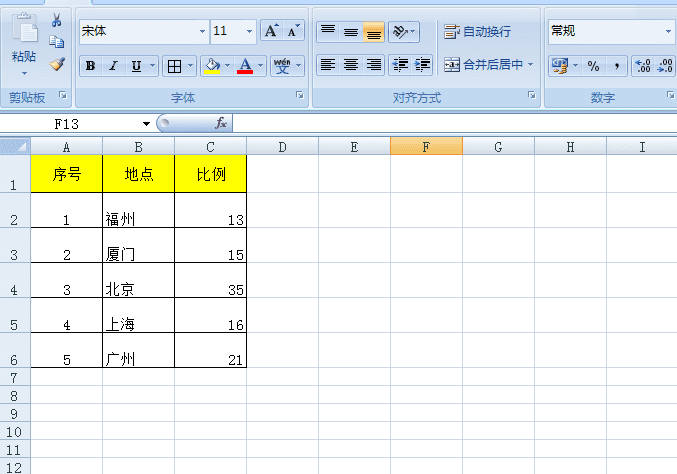This screenshot has width=677, height=474.
Task: Click the yellow 比例 header cell
Action: [x=211, y=174]
